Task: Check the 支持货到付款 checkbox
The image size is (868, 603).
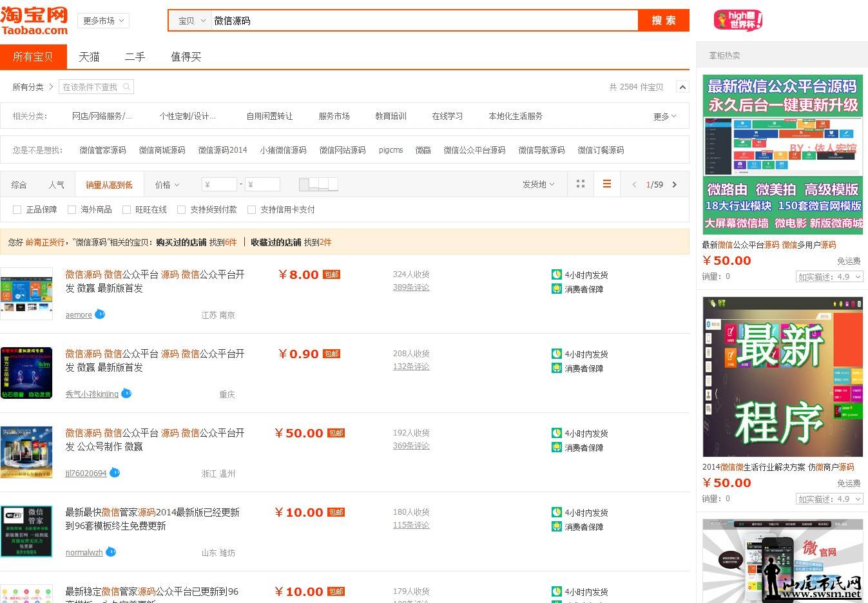Action: 181,209
